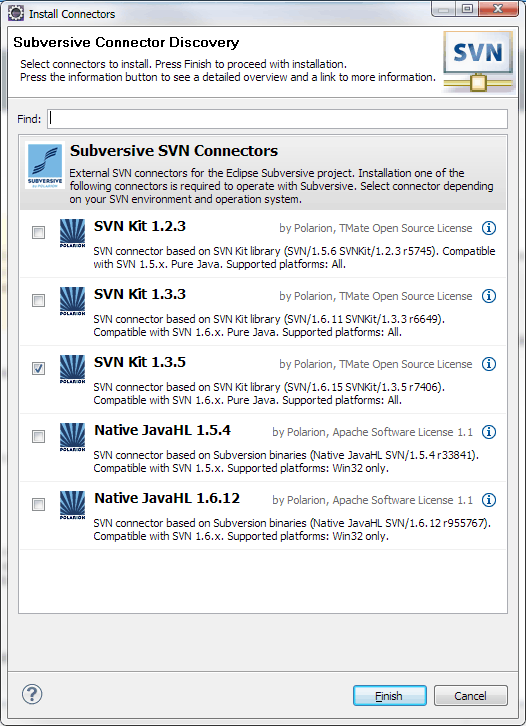The height and width of the screenshot is (726, 526).
Task: Open info for SVN Kit 1.3.5
Action: click(x=488, y=364)
